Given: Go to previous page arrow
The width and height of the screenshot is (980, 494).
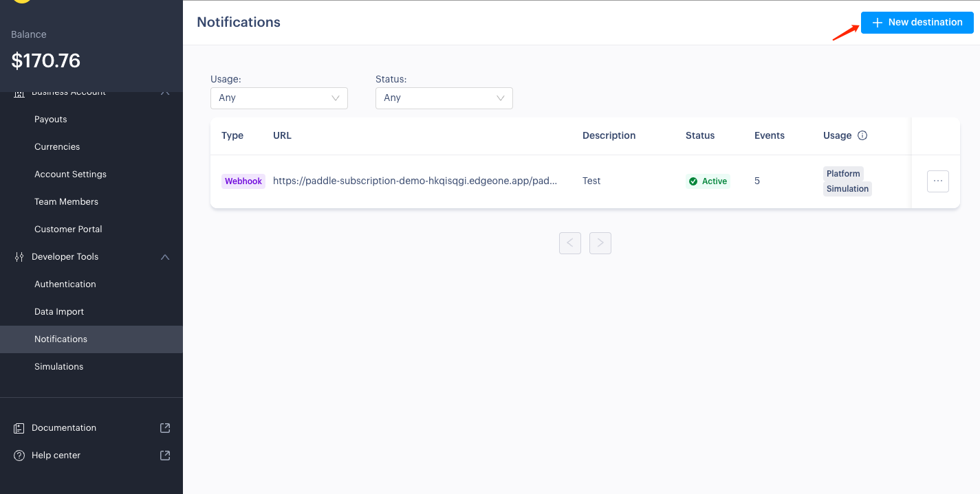Looking at the screenshot, I should (x=570, y=243).
